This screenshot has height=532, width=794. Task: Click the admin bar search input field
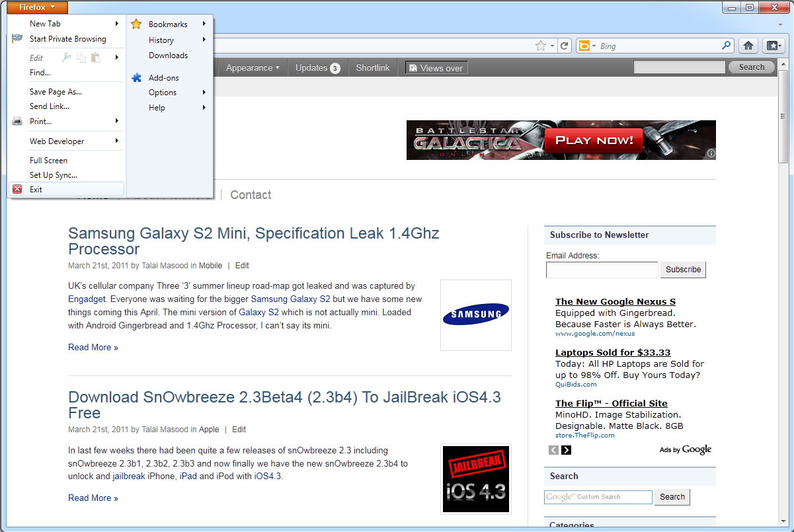[x=680, y=67]
